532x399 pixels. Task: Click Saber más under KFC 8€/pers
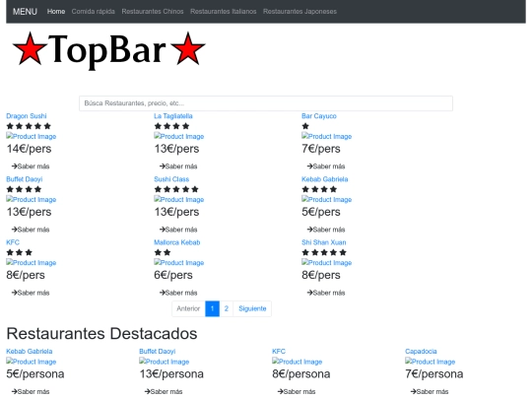[x=31, y=293]
